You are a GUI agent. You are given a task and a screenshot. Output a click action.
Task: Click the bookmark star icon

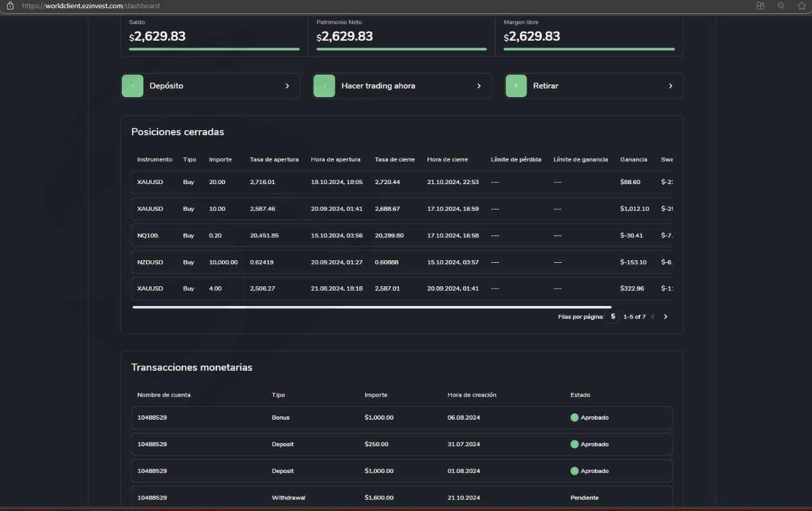[801, 6]
